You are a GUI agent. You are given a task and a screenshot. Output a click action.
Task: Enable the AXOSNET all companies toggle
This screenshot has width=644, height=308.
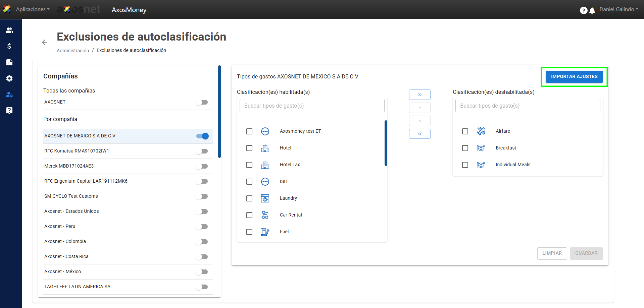coord(202,102)
